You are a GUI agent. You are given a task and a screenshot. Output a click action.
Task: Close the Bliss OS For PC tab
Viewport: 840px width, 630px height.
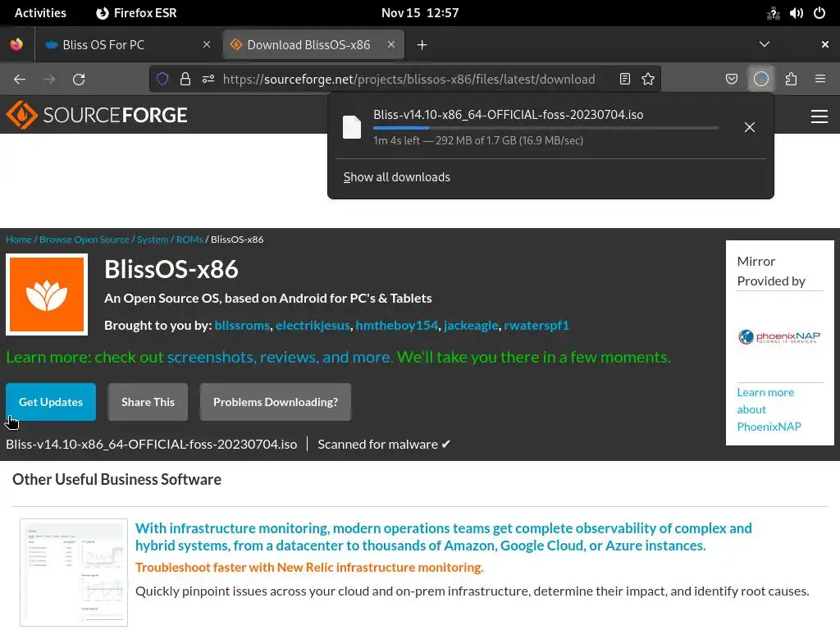(207, 44)
